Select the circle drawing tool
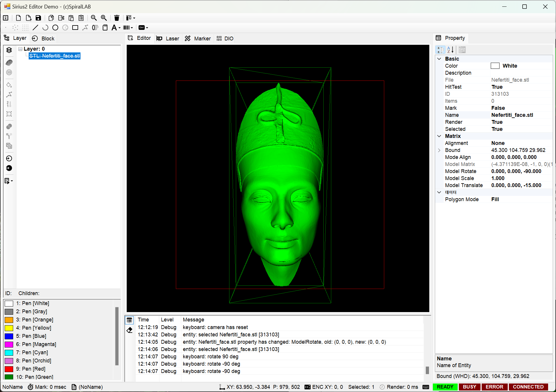This screenshot has width=556, height=392. (x=55, y=28)
